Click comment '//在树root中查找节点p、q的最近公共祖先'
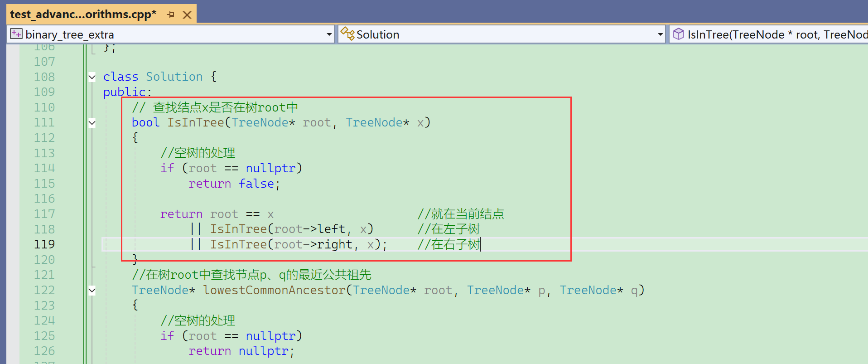The width and height of the screenshot is (868, 364). 252,275
